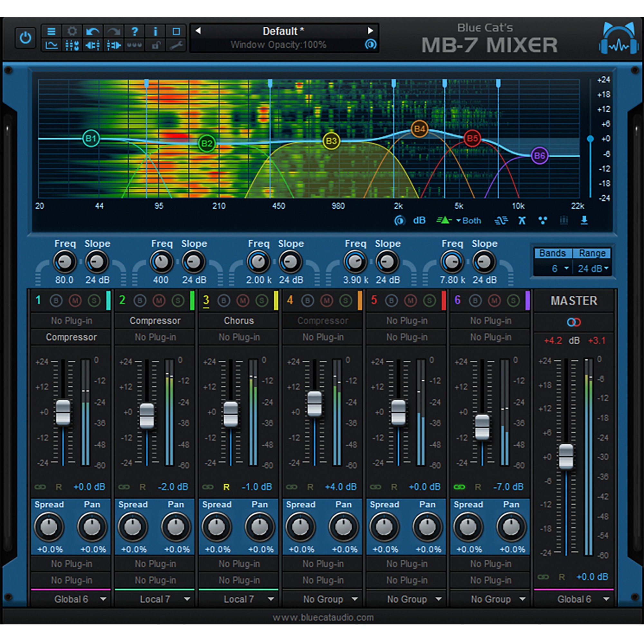
Task: Go to next preset with right arrow
Action: pos(370,31)
